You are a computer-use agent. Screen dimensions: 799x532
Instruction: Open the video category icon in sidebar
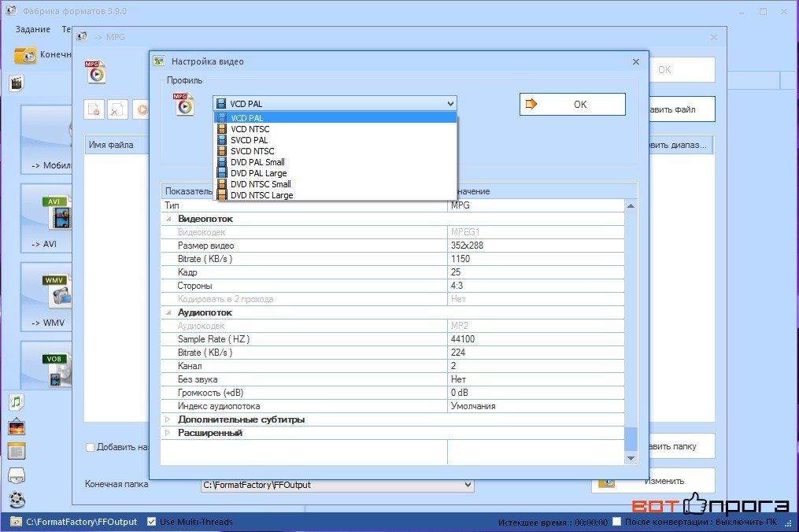[17, 83]
